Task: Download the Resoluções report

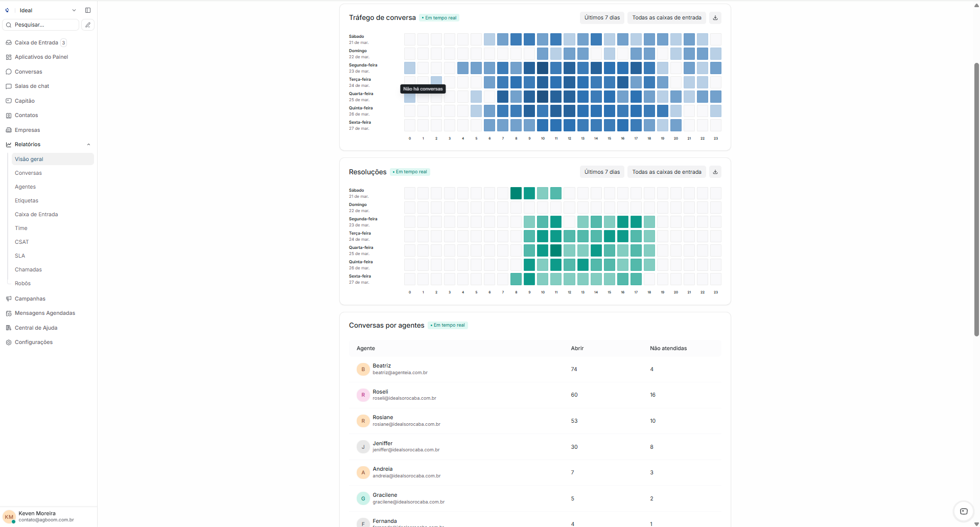Action: pyautogui.click(x=715, y=172)
